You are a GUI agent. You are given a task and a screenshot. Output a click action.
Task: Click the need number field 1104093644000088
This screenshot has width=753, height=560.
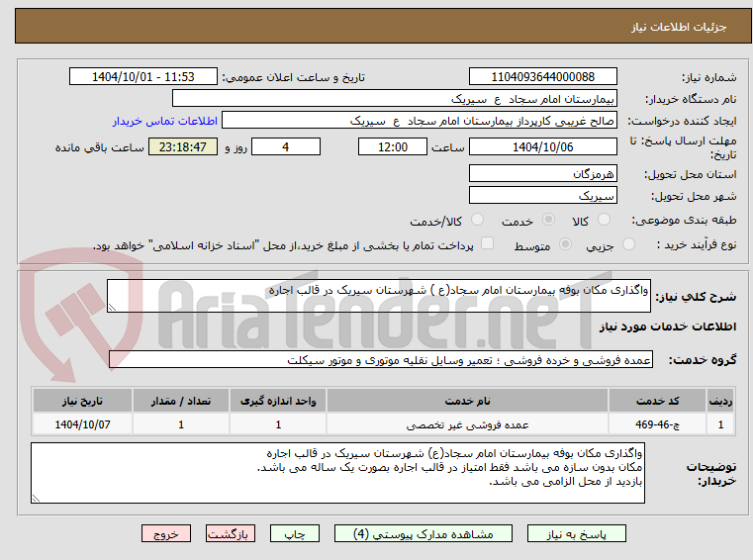(x=542, y=77)
